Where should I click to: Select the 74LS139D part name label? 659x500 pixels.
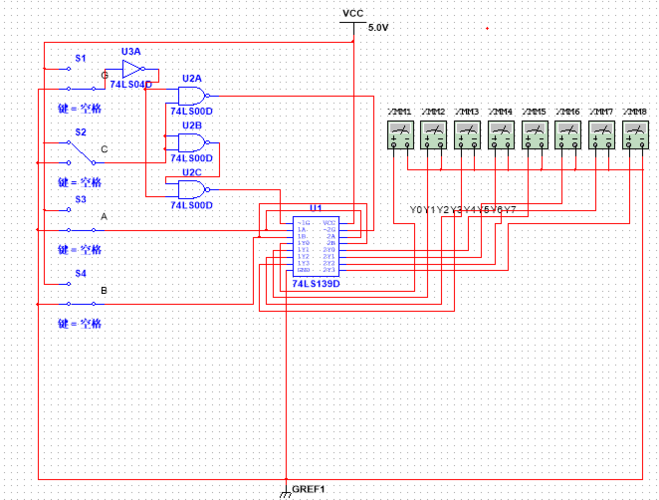[x=316, y=284]
